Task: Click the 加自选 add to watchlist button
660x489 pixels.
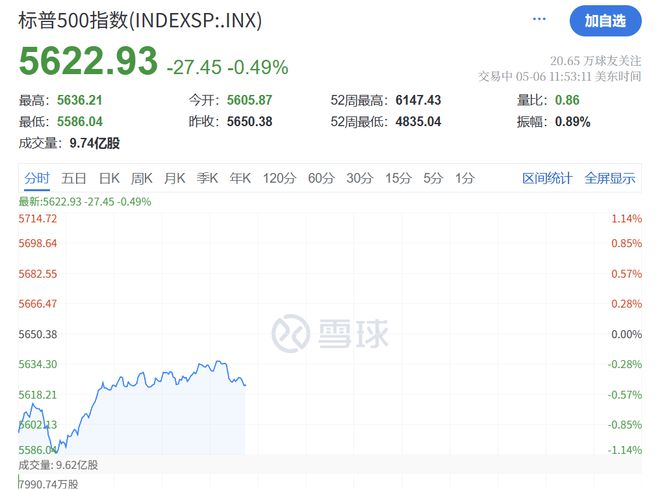Action: point(605,21)
